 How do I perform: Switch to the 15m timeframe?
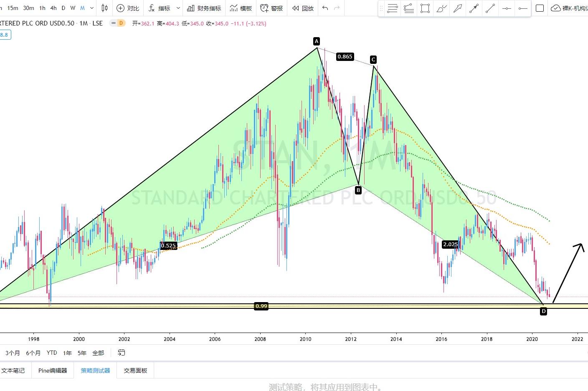tap(13, 8)
